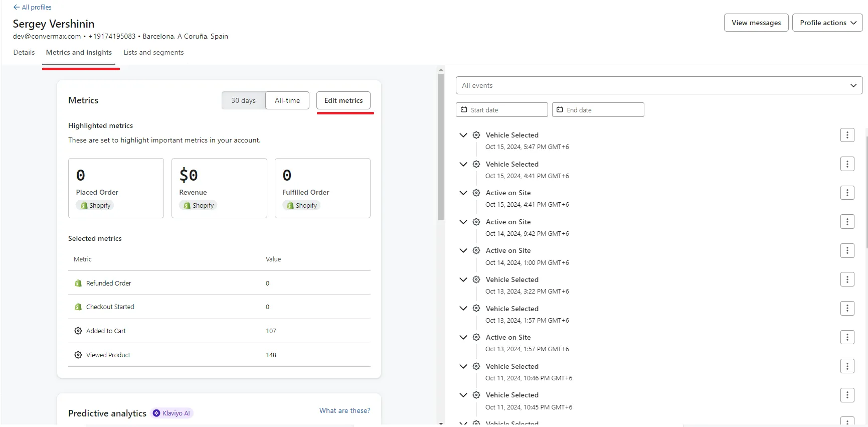Viewport: 868px width, 427px height.
Task: Open the Profile actions dropdown
Action: point(827,23)
